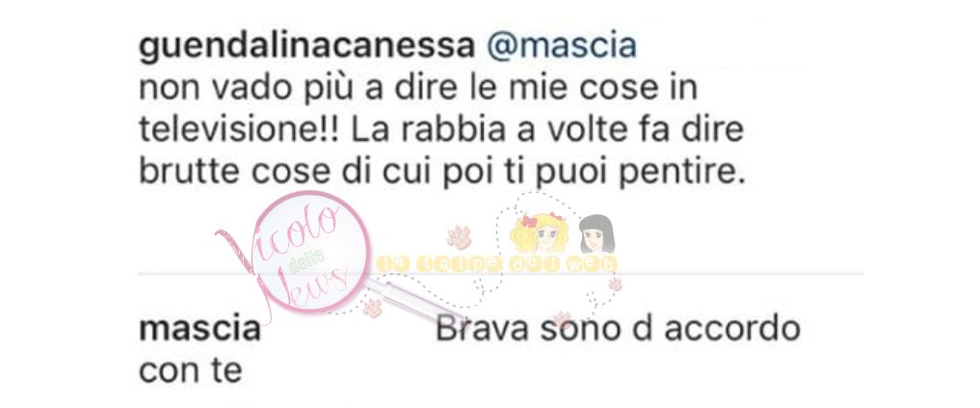Click the small paw print right of 'web' text
This screenshot has height=408, width=980.
(x=615, y=285)
